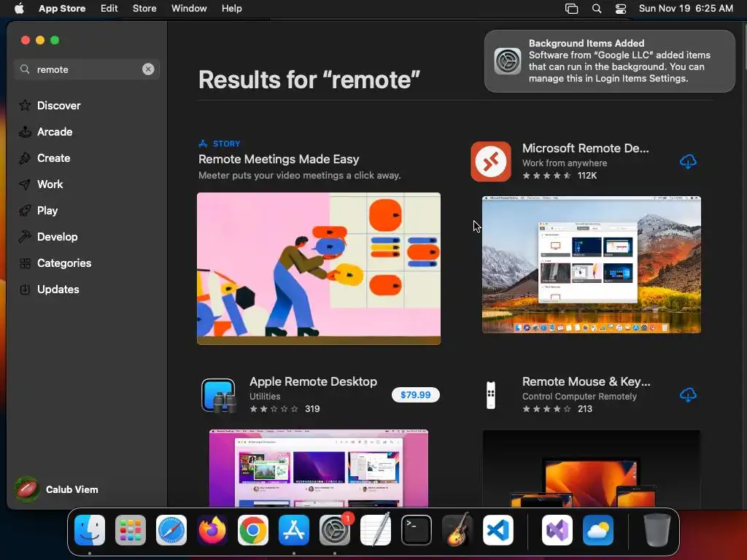Open the Background Items Added notification
The width and height of the screenshot is (747, 560).
click(609, 61)
